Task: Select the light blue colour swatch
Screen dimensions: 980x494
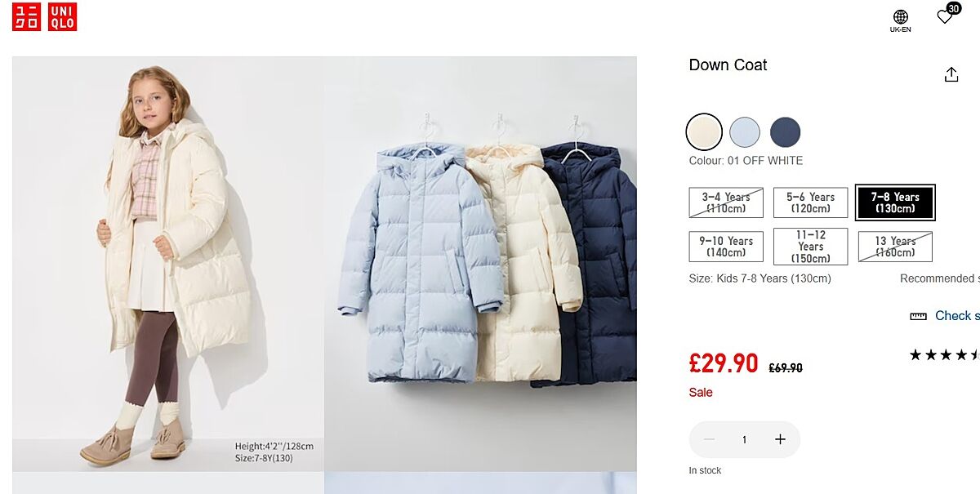Action: (745, 131)
